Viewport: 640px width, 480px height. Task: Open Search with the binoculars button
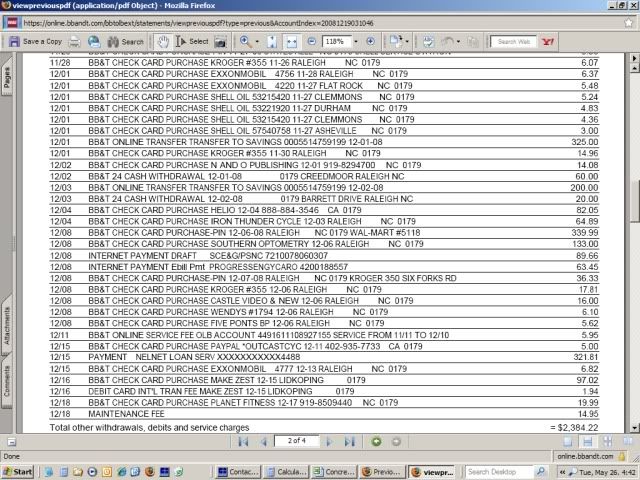click(125, 42)
